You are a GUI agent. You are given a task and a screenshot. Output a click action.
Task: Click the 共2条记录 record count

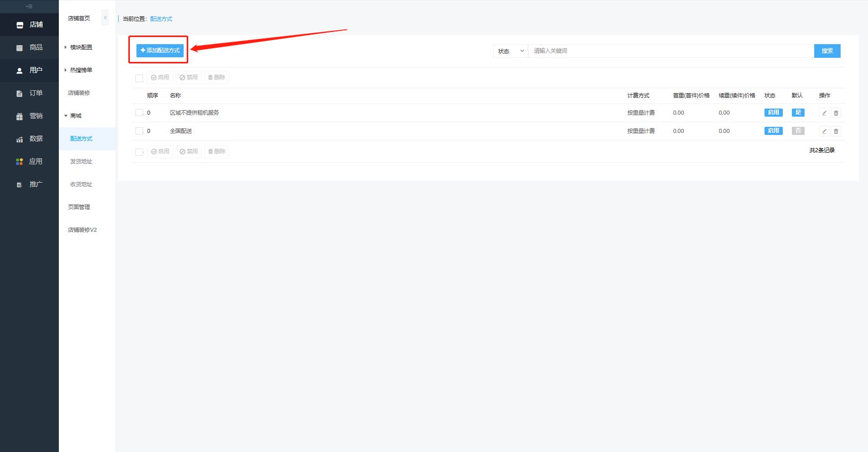coord(822,150)
